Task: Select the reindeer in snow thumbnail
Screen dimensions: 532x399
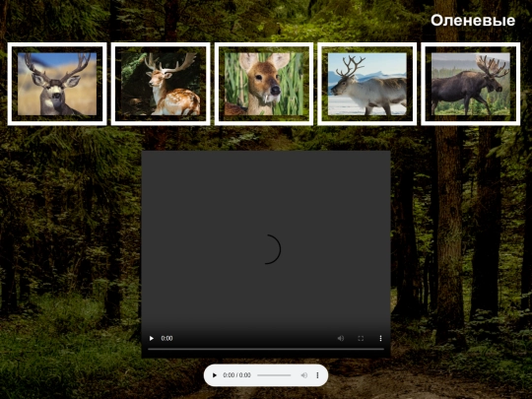Action: click(x=367, y=84)
